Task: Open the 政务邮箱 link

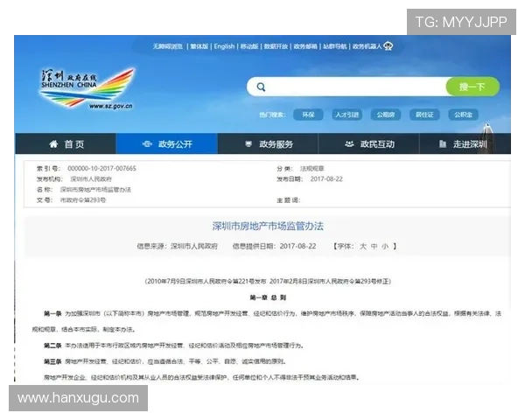Action: (305, 46)
